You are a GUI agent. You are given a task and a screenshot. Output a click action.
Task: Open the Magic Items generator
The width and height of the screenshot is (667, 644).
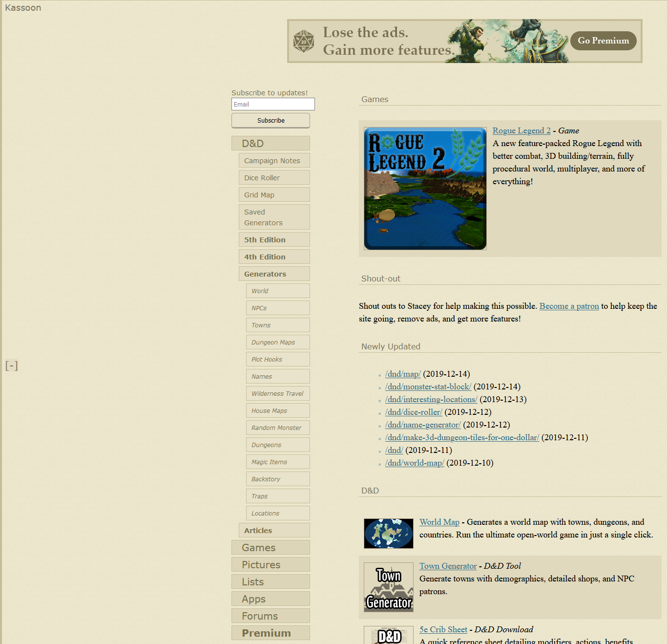[277, 462]
